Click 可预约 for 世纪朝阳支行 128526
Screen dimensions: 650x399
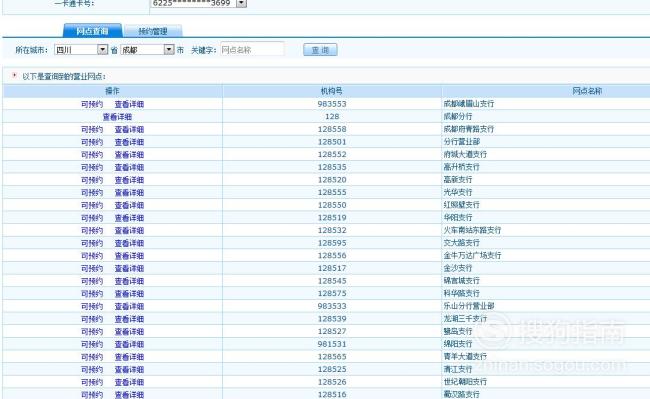coord(92,382)
